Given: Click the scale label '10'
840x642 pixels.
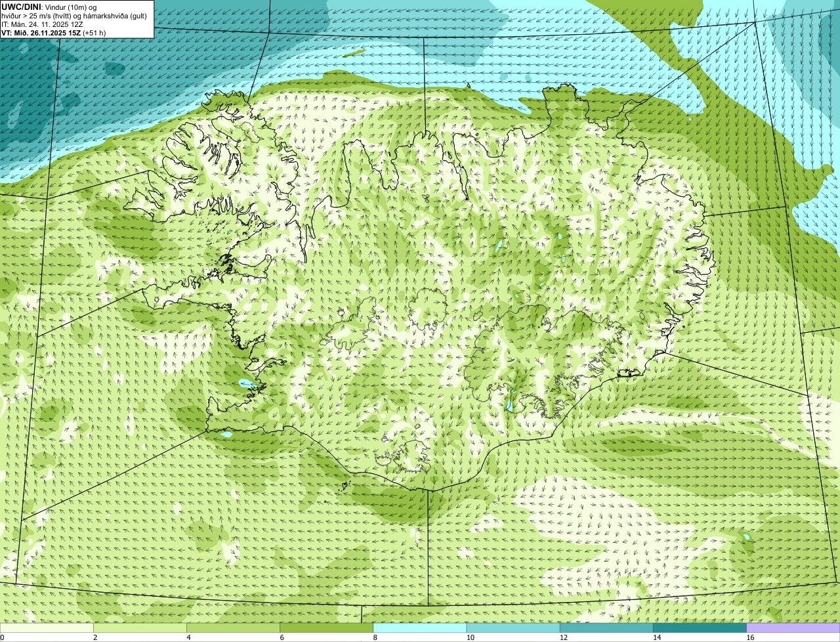Looking at the screenshot, I should pos(471,637).
